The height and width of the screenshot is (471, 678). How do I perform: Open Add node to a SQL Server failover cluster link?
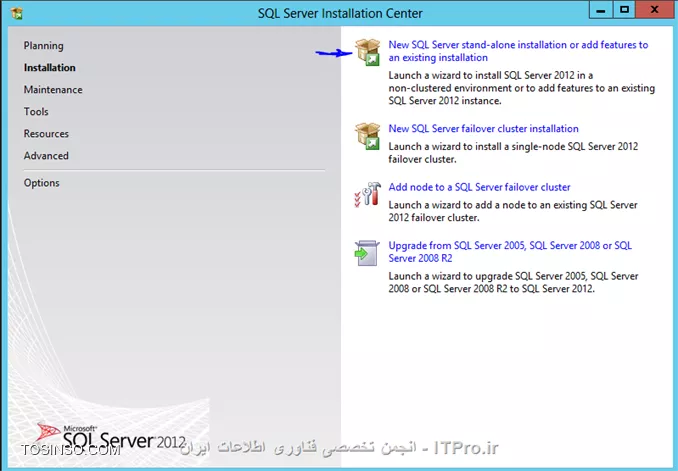(x=479, y=187)
